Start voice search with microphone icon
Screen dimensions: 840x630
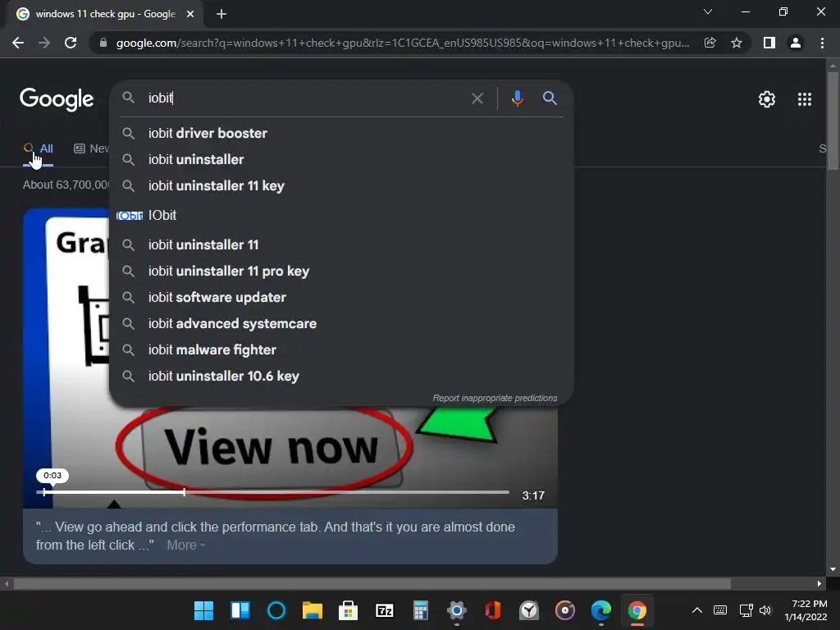[517, 98]
